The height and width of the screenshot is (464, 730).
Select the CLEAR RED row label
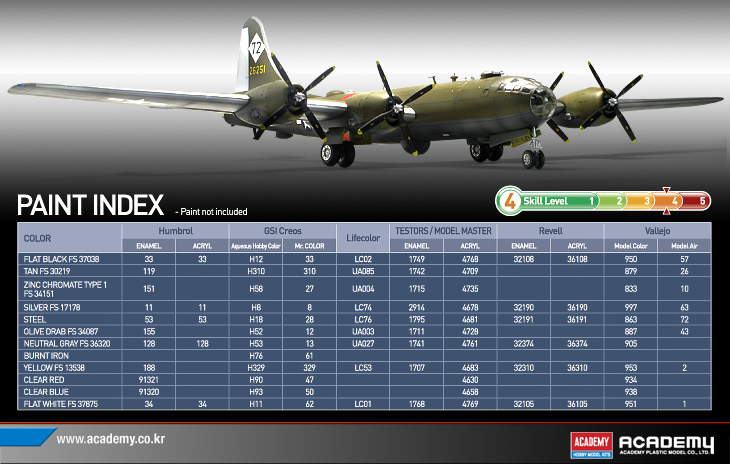[x=44, y=380]
